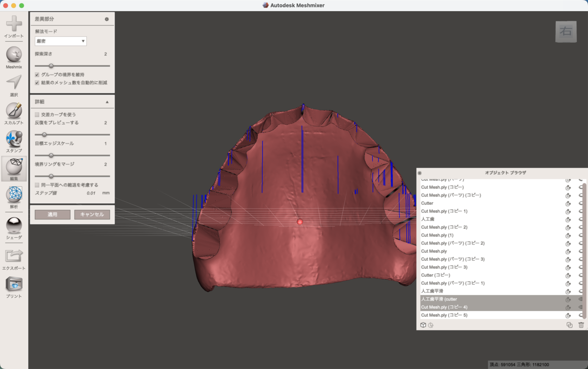Click the red pivot sphere on the model
The height and width of the screenshot is (369, 588).
coord(300,221)
